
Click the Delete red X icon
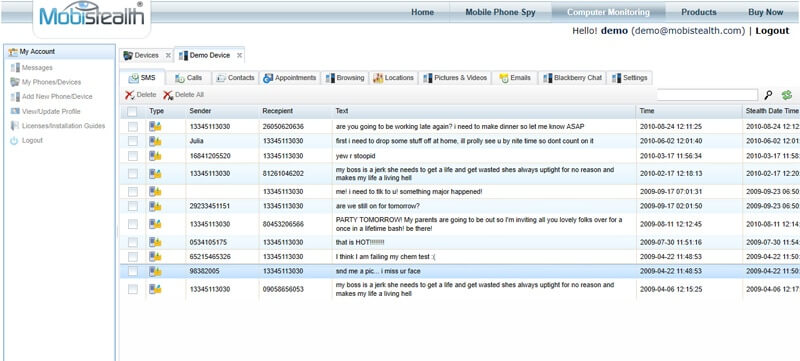130,95
